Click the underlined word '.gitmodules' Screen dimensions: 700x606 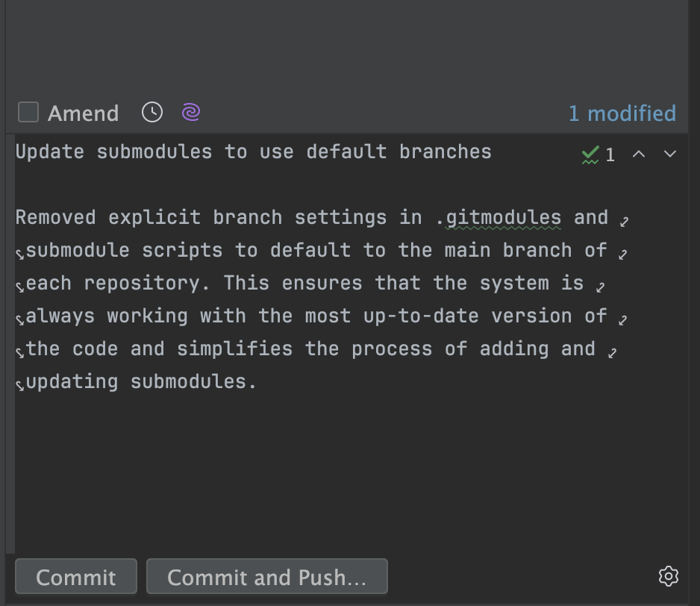(503, 218)
